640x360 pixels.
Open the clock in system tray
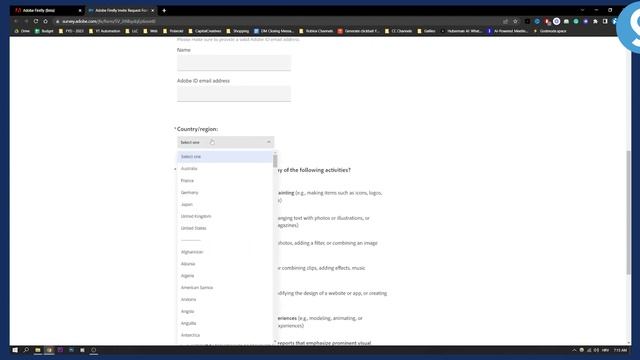pyautogui.click(x=620, y=350)
